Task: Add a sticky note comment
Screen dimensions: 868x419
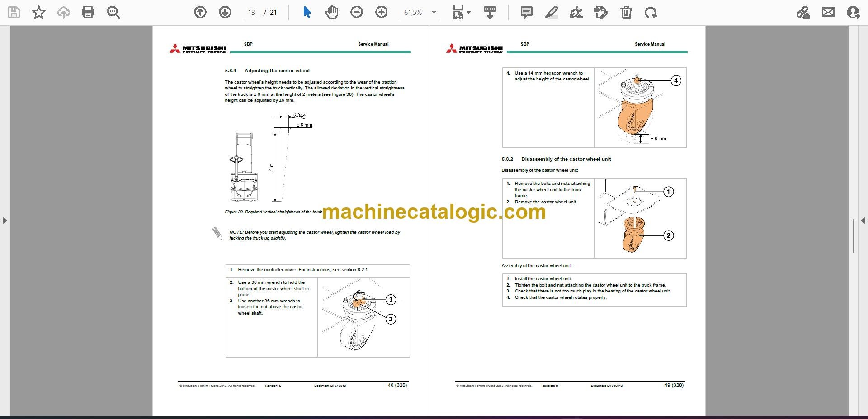Action: click(527, 12)
